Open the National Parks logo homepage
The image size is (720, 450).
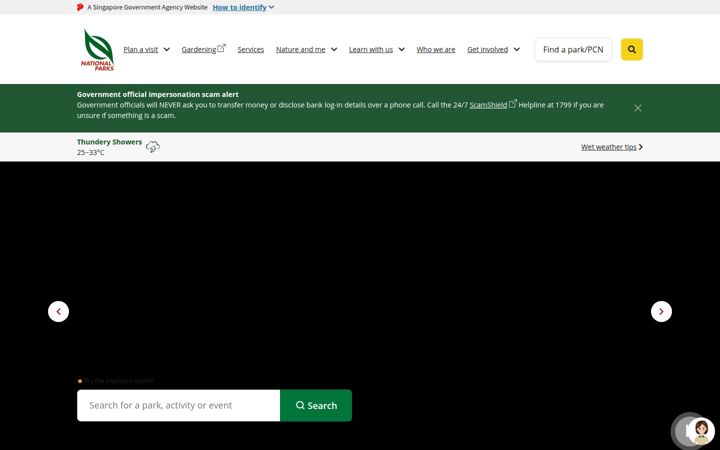[x=97, y=50]
